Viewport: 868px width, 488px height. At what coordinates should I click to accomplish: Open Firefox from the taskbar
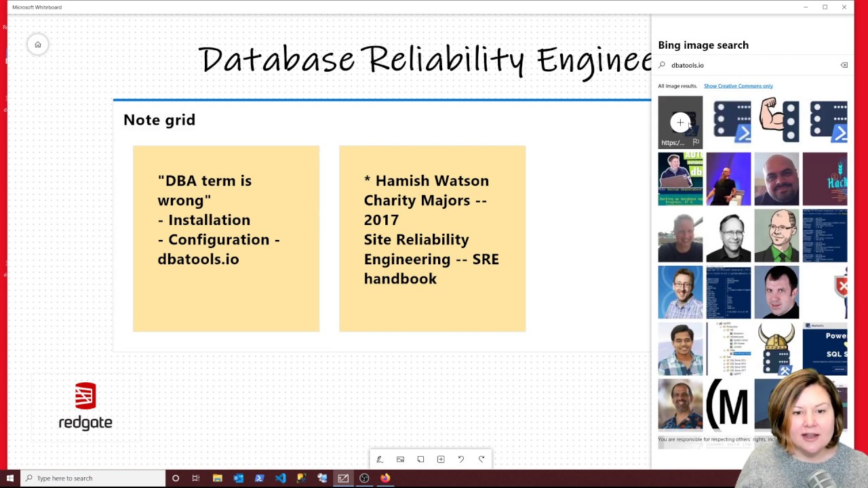[385, 478]
